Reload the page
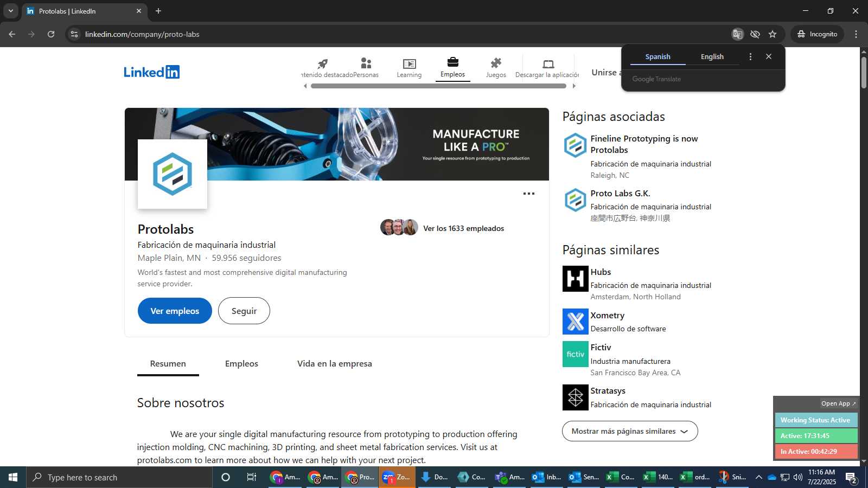This screenshot has height=488, width=868. point(51,34)
